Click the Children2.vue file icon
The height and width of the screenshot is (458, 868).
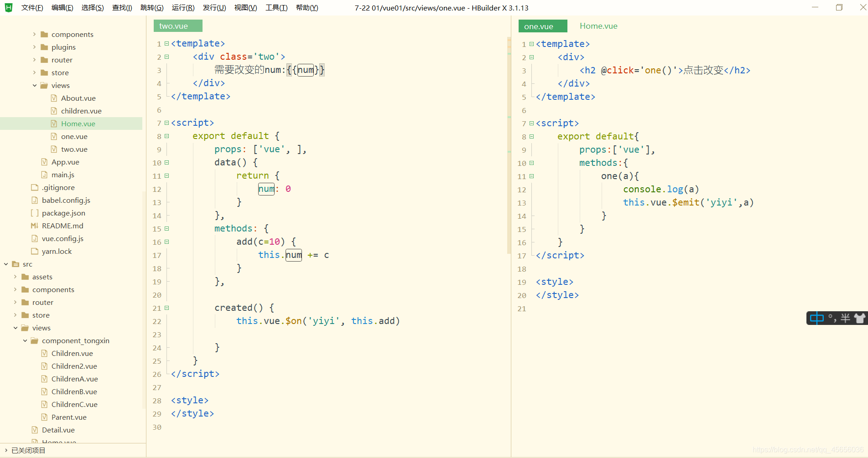pos(44,366)
